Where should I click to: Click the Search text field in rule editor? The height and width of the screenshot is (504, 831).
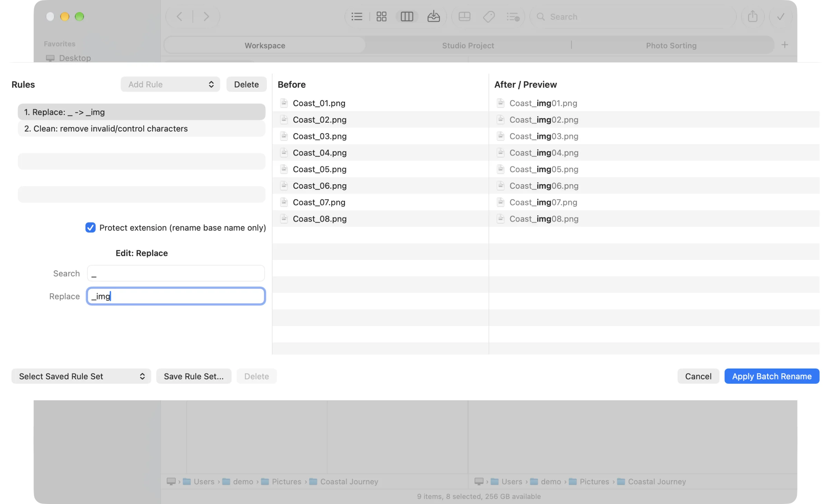(x=176, y=273)
